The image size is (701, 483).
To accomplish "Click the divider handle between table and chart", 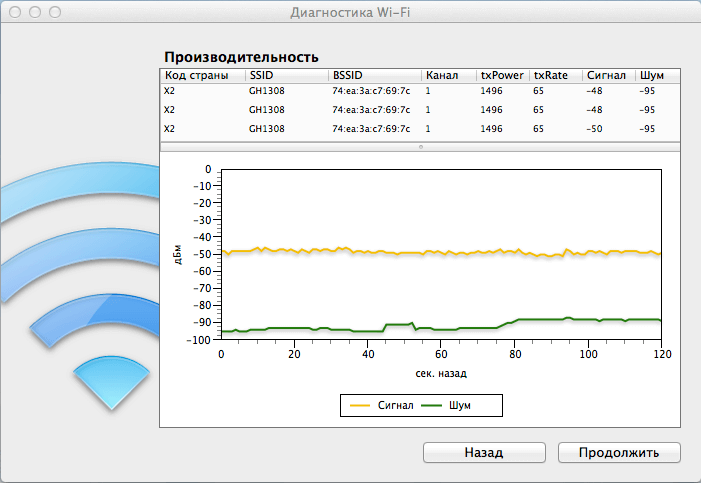I will tap(420, 146).
